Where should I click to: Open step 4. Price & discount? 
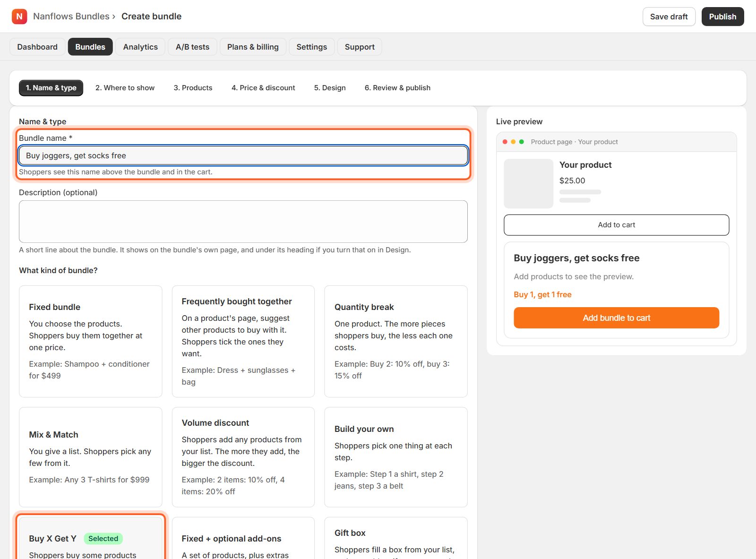pyautogui.click(x=263, y=88)
